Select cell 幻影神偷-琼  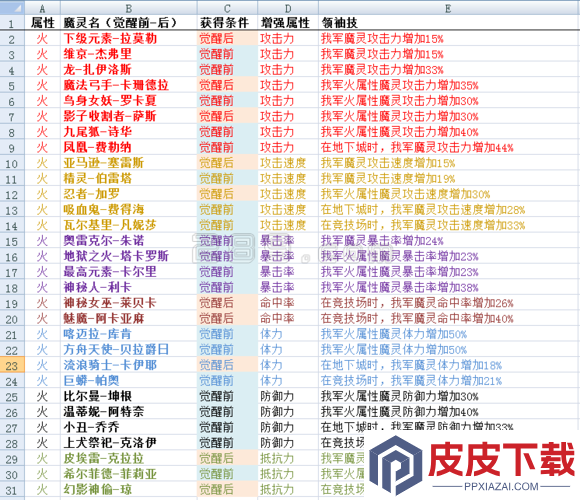tap(129, 489)
